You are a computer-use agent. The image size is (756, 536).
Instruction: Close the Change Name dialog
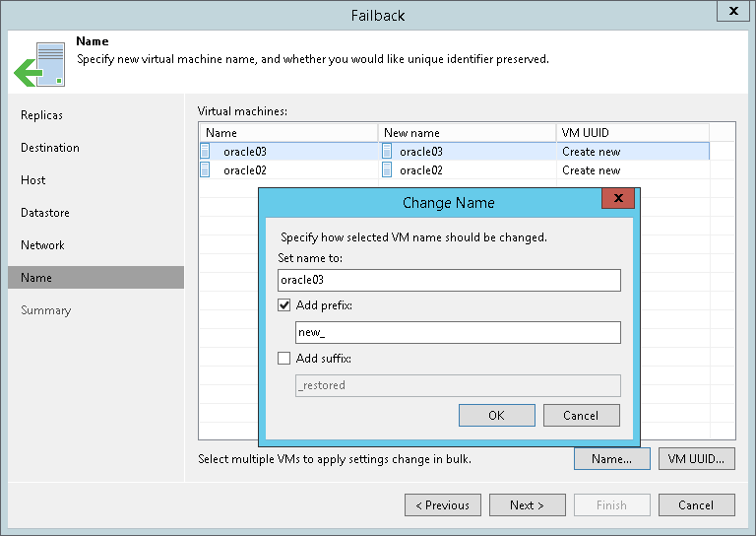[617, 200]
